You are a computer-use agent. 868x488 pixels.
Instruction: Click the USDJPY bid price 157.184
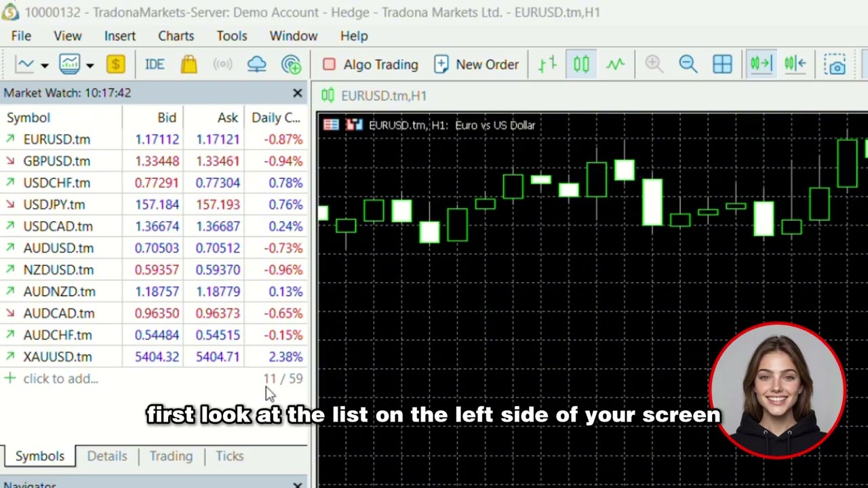[x=157, y=205]
